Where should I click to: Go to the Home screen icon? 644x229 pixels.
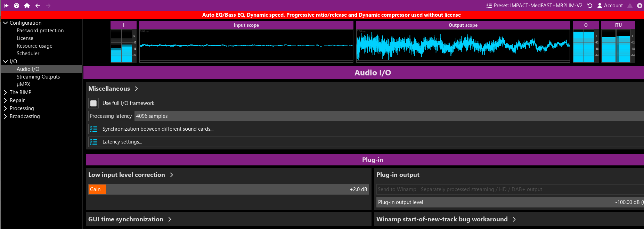27,6
